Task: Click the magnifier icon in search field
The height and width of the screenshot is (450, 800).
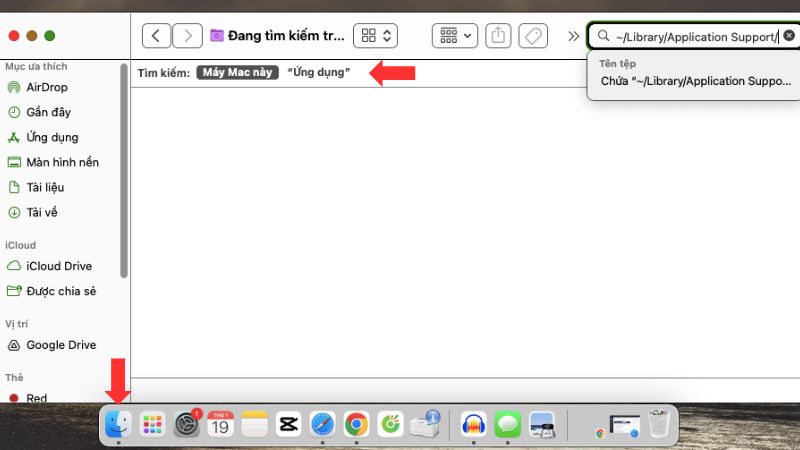Action: pyautogui.click(x=603, y=36)
